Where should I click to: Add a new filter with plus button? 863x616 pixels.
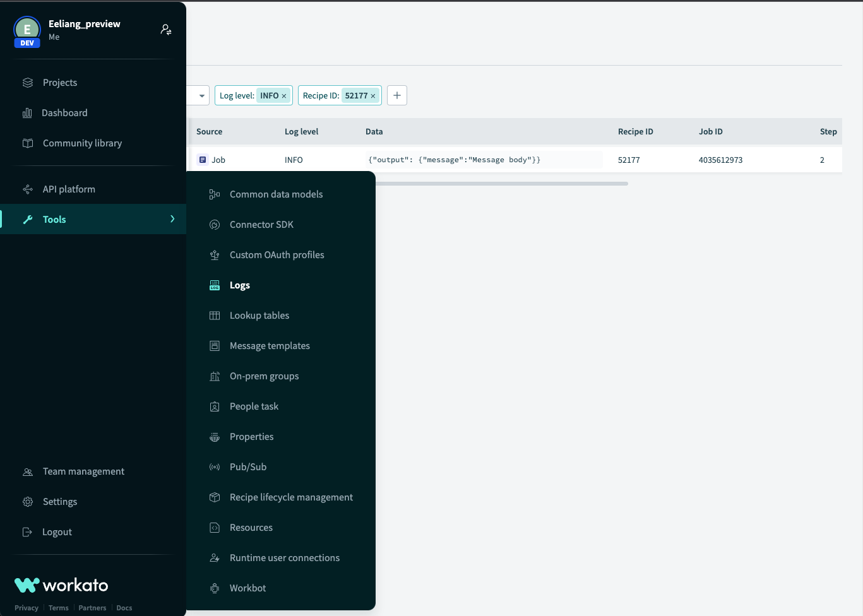tap(396, 95)
